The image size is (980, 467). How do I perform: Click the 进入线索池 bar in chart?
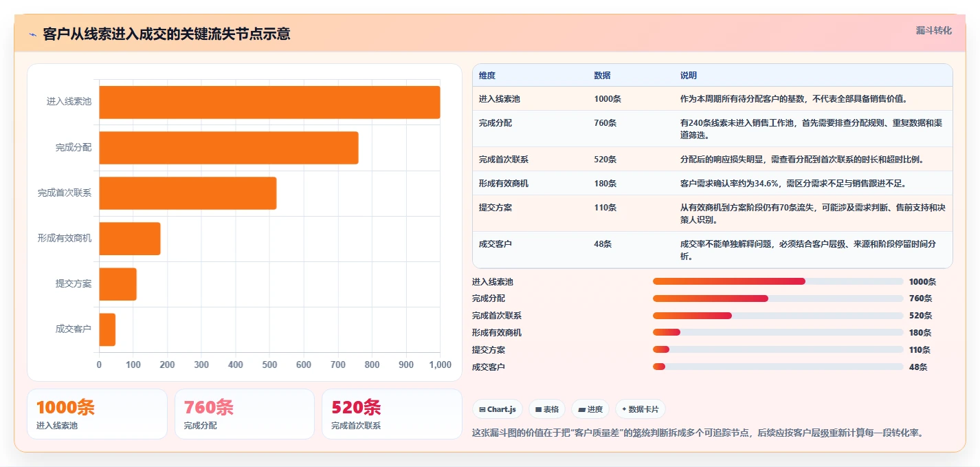[x=269, y=102]
